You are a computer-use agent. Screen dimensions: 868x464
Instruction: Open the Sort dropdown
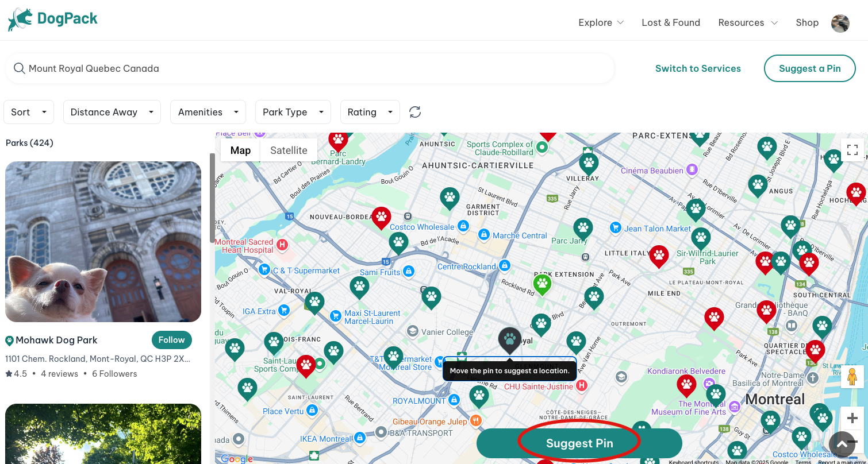coord(29,112)
